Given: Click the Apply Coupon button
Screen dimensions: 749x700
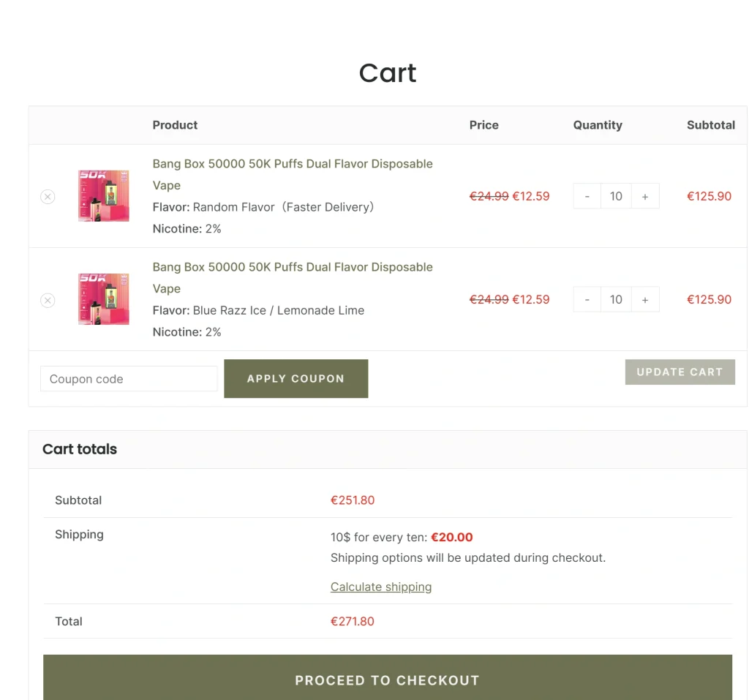Looking at the screenshot, I should 296,378.
